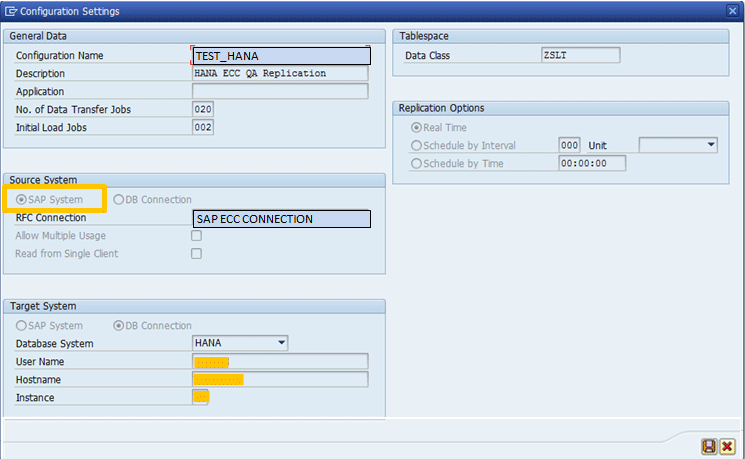Click the RFC Connection label
The height and width of the screenshot is (459, 745).
click(51, 218)
